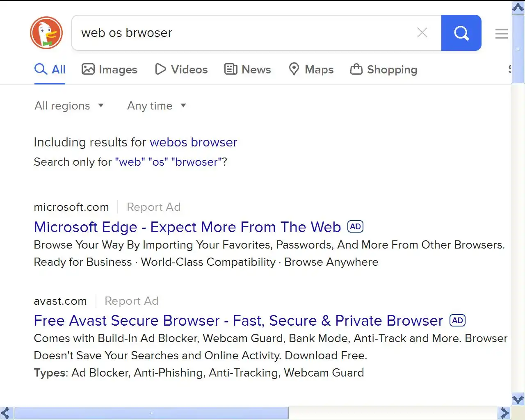The height and width of the screenshot is (420, 525).
Task: Open the Any time filter dropdown
Action: [x=157, y=106]
